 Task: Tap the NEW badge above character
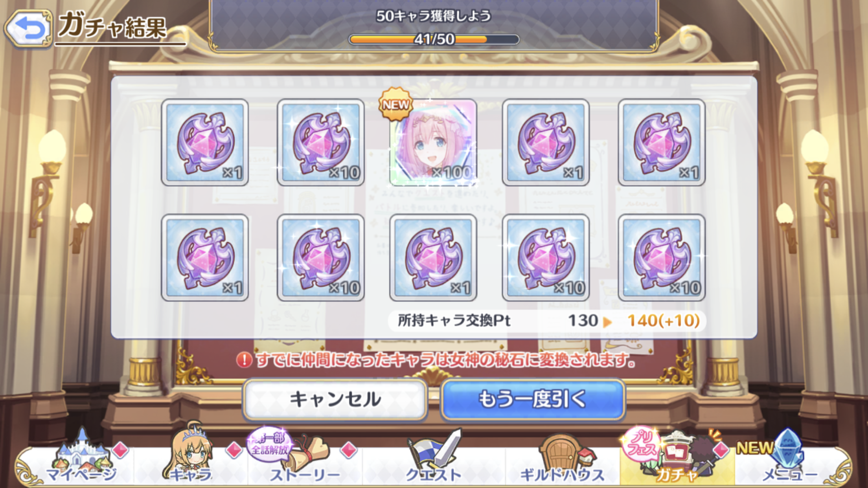click(x=396, y=105)
